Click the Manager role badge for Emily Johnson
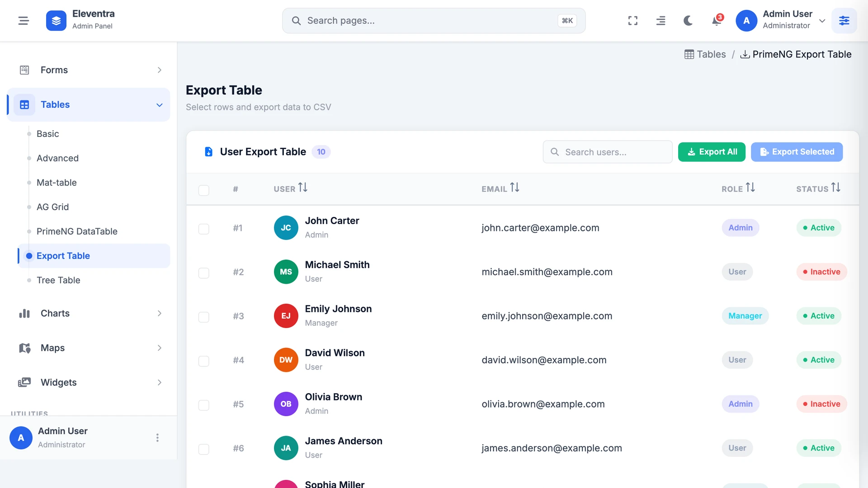Image resolution: width=868 pixels, height=488 pixels. pos(745,316)
